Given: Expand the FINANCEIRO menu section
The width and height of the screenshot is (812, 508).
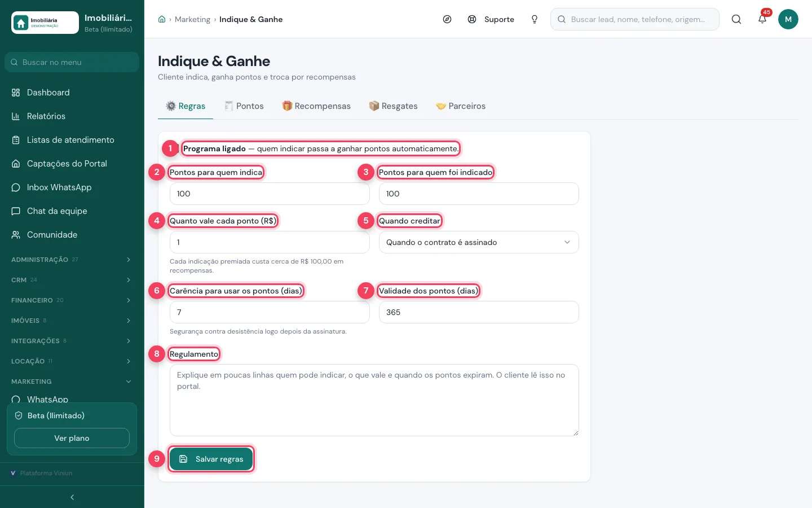Looking at the screenshot, I should click(72, 300).
